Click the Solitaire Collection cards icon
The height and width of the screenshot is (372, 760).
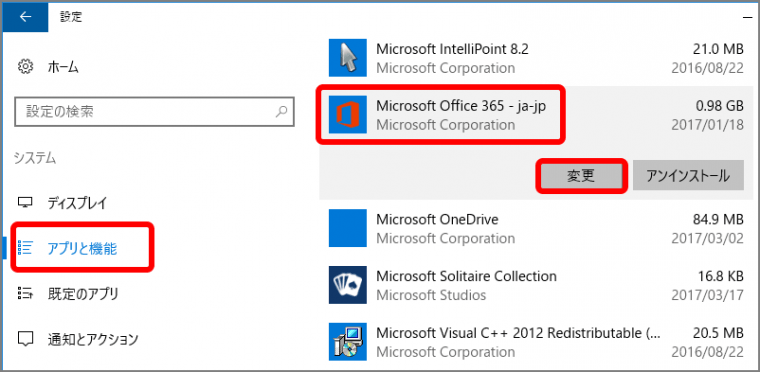(348, 285)
